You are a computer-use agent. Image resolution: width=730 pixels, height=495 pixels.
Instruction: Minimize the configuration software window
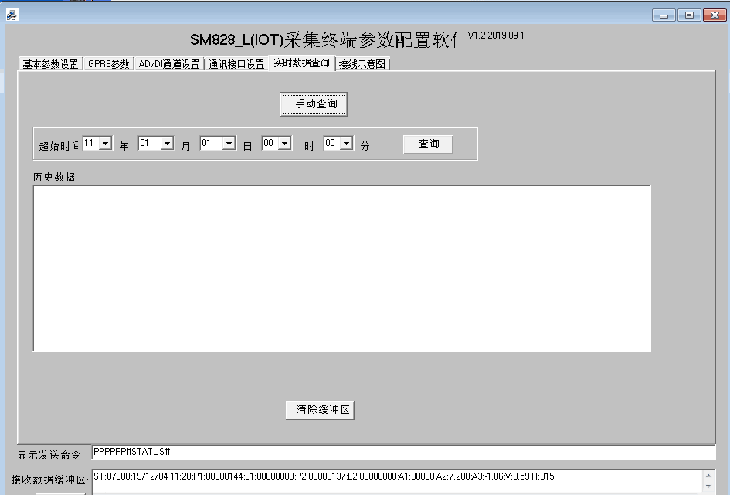665,15
